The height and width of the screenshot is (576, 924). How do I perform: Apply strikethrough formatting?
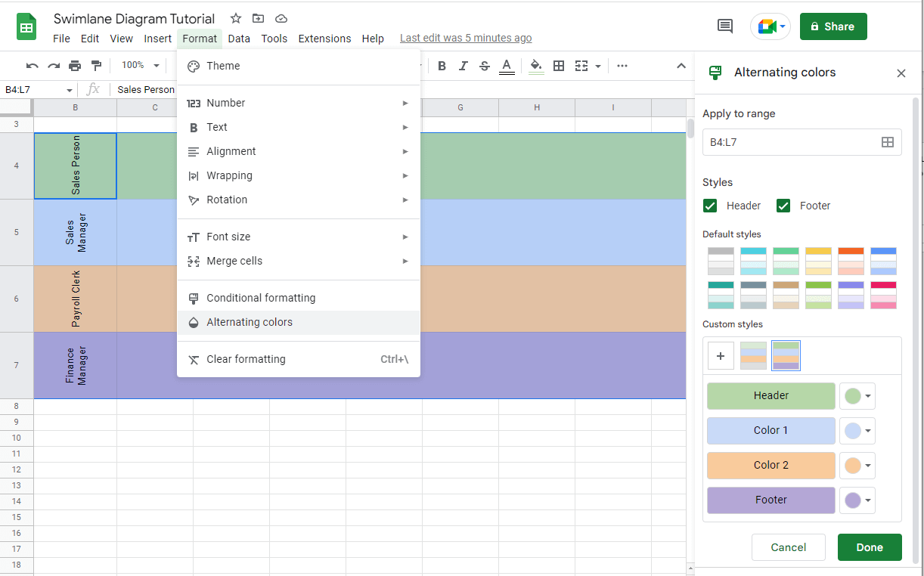484,66
